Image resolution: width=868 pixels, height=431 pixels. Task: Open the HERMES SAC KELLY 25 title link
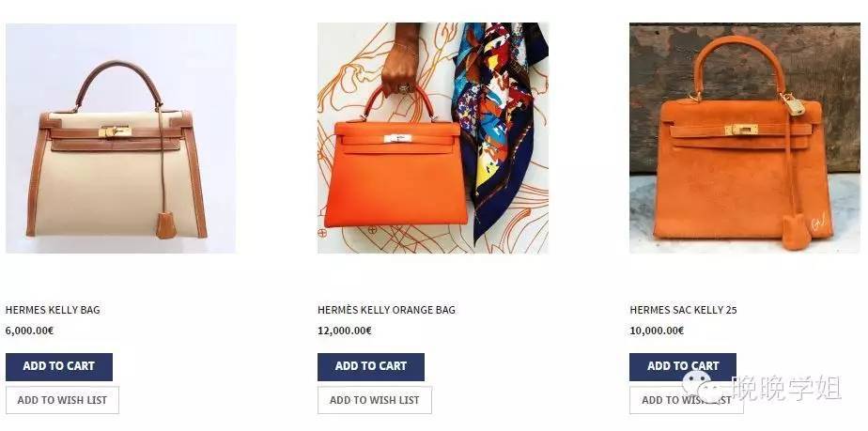click(x=683, y=310)
